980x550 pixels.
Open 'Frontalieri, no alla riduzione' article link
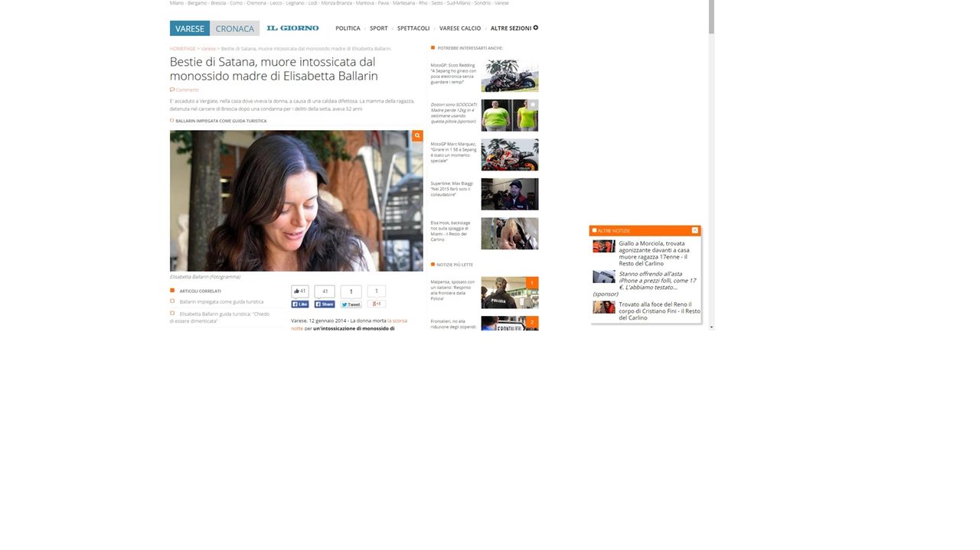tap(453, 324)
